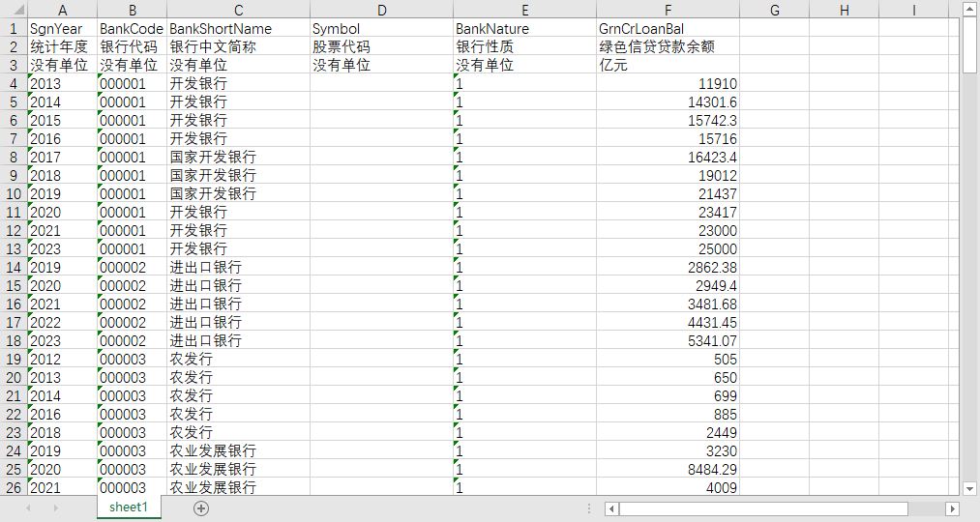Screen dimensions: 980x522
Task: Click horizontal scrollbar left arrow
Action: [x=611, y=508]
